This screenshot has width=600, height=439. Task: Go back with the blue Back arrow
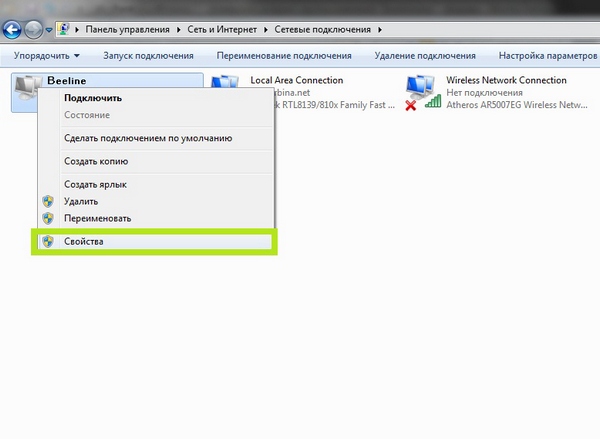click(x=12, y=30)
